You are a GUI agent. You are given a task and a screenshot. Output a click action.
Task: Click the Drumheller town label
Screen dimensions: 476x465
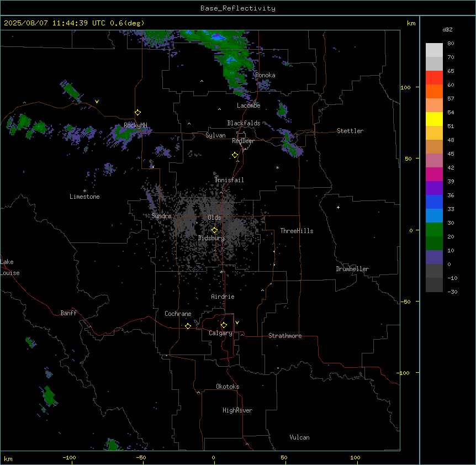(352, 269)
